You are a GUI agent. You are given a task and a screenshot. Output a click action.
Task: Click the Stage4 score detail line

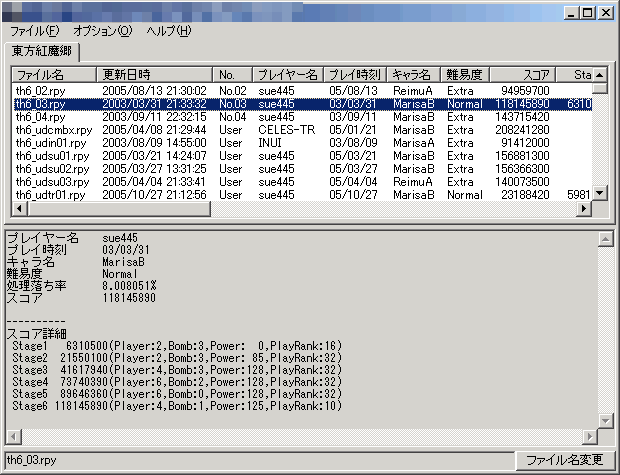(x=177, y=382)
